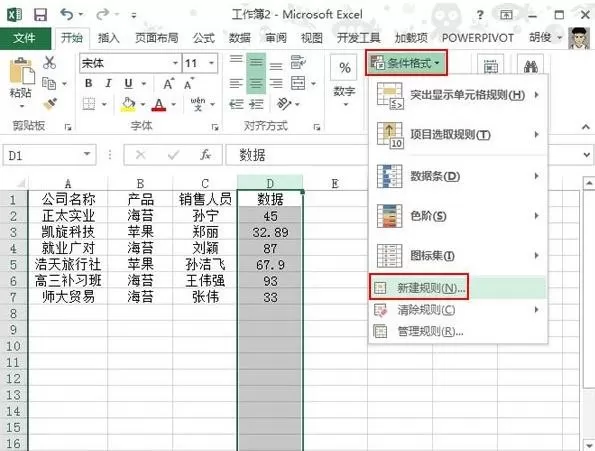Click the Save icon in the title bar
This screenshot has height=451, width=595.
pos(40,15)
